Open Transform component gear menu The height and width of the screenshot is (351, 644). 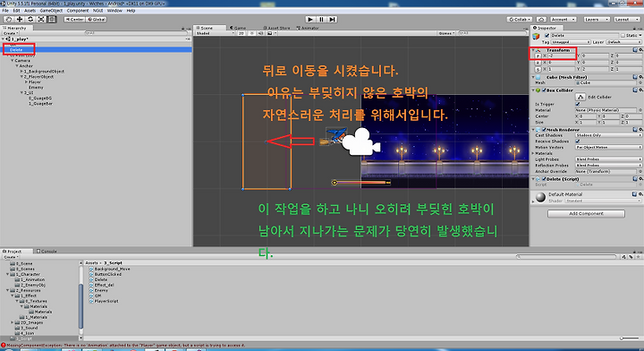coord(640,50)
